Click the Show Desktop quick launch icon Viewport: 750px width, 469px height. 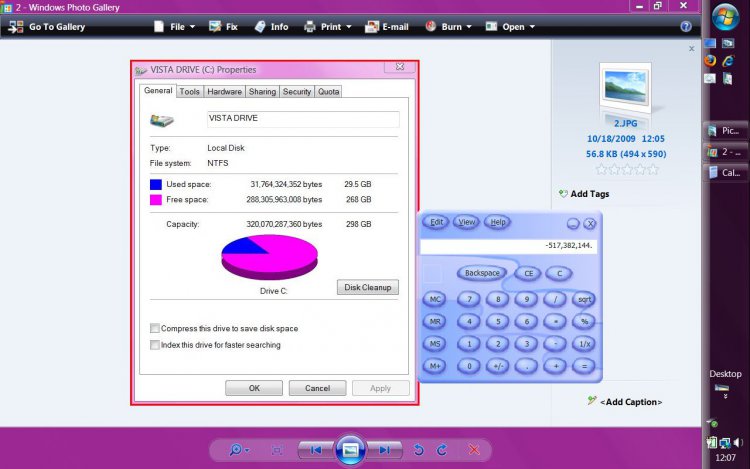pos(710,43)
